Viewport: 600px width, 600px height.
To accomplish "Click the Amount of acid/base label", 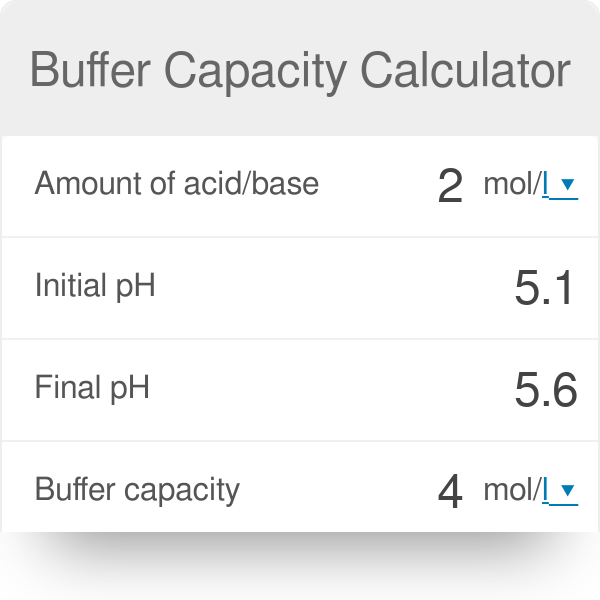I will (x=177, y=184).
